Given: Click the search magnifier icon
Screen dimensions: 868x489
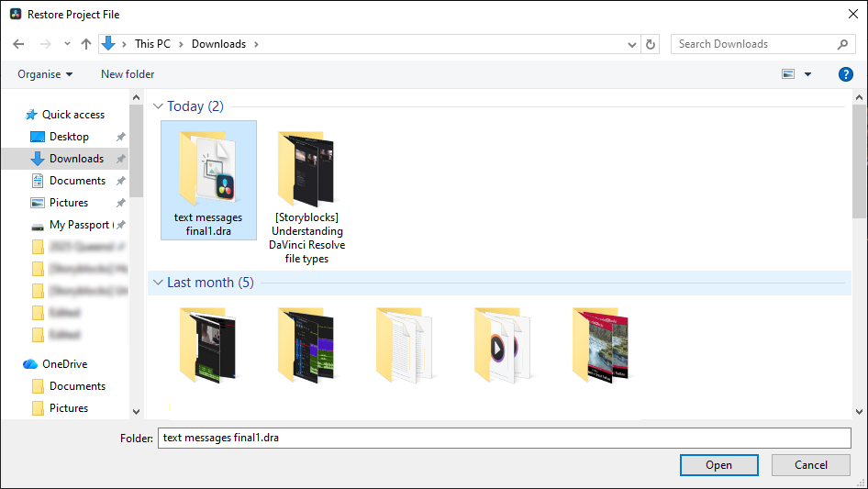Looking at the screenshot, I should coord(842,44).
